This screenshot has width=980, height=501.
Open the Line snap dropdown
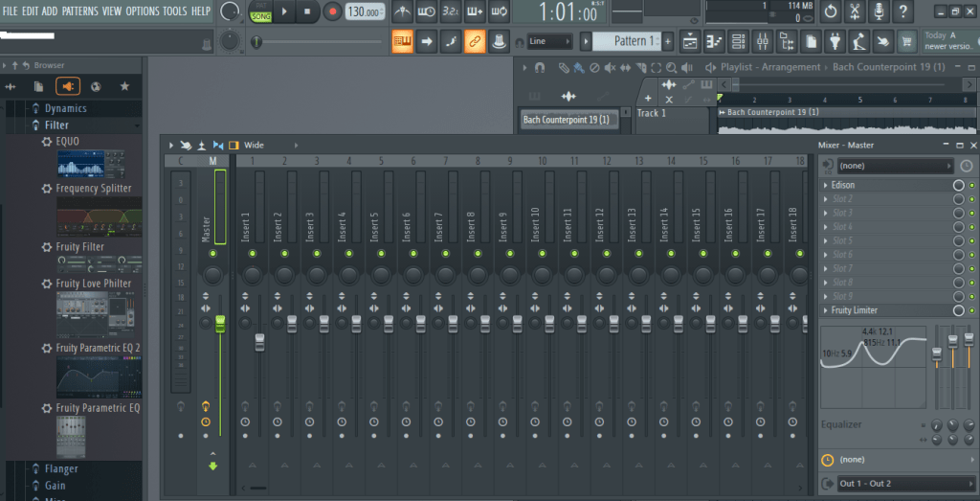550,41
